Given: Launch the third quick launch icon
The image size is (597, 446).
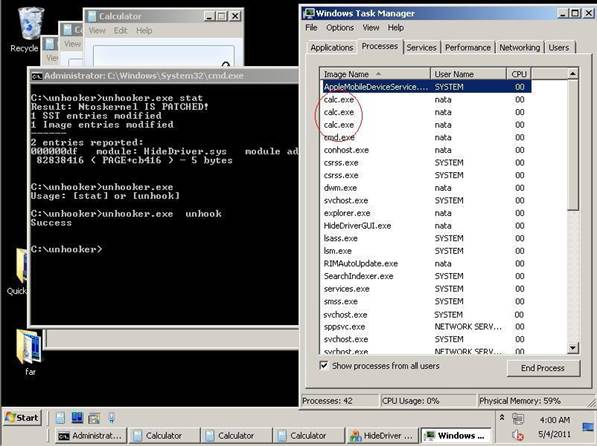Looking at the screenshot, I should pyautogui.click(x=94, y=418).
